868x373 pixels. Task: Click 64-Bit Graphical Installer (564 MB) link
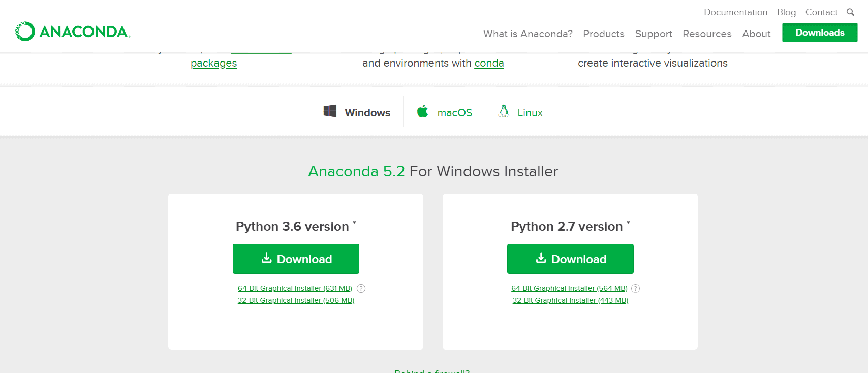569,288
